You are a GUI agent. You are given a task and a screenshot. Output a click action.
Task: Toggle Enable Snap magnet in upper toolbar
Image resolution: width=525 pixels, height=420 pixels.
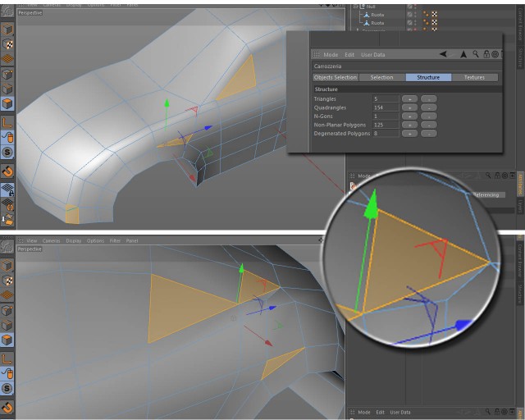pyautogui.click(x=7, y=171)
